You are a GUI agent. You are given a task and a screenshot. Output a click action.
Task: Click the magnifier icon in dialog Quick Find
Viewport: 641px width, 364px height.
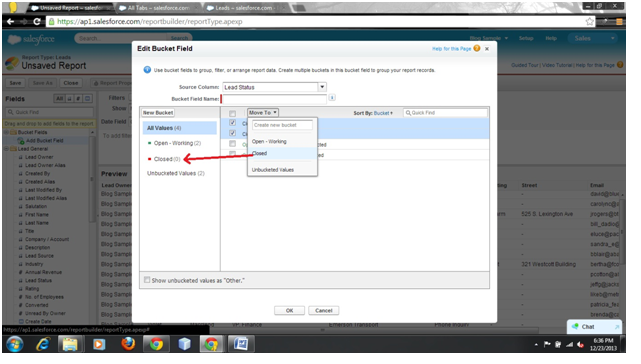[408, 113]
